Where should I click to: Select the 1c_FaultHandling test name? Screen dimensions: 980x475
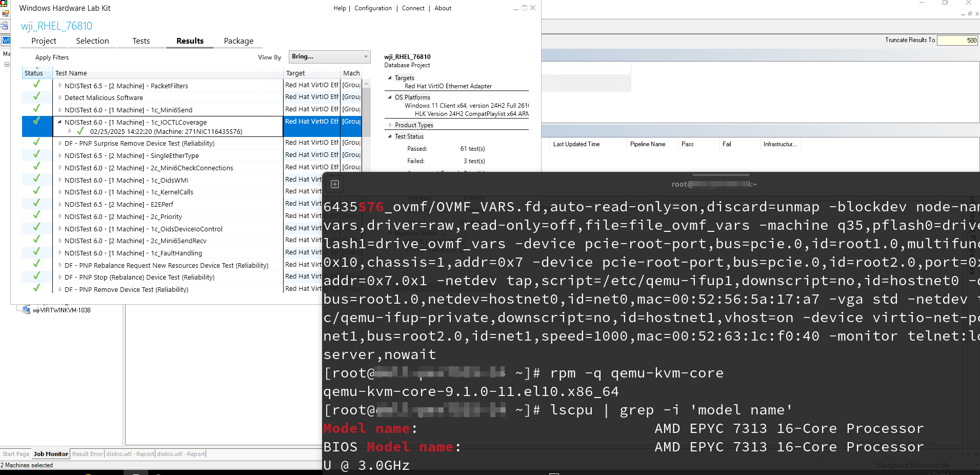tap(133, 253)
